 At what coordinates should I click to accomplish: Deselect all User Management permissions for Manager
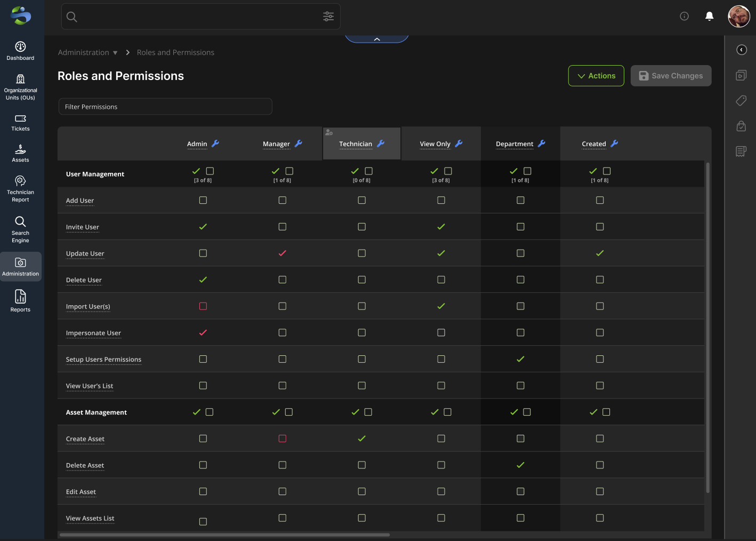pos(289,171)
